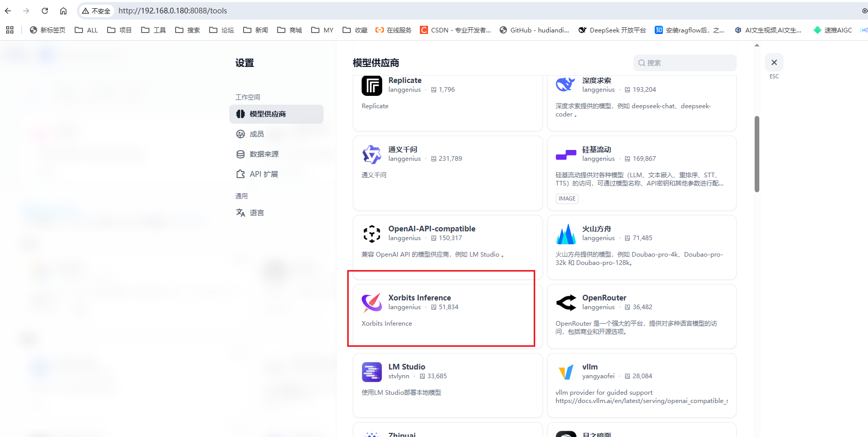Open the LM Studio provider title
The image size is (868, 437).
point(407,367)
